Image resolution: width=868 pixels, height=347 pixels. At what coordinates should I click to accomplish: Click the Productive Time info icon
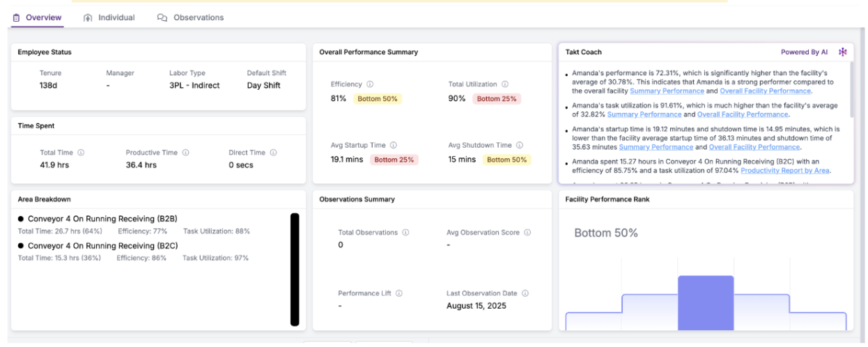click(185, 153)
